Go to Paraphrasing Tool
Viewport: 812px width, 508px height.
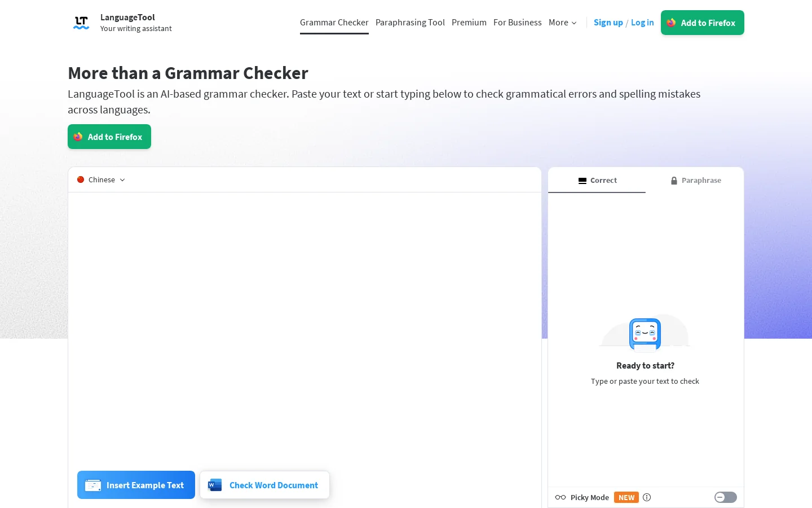pos(410,23)
